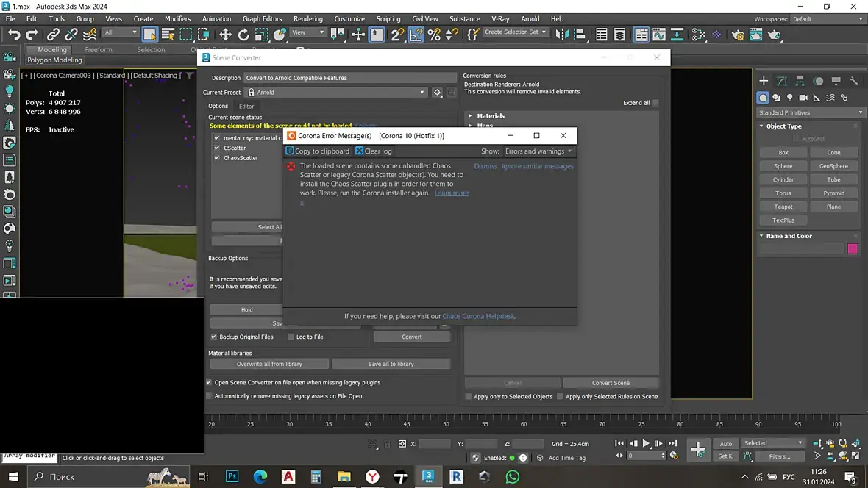
Task: Open the Chaos Corona Helpdesk link
Action: point(478,317)
